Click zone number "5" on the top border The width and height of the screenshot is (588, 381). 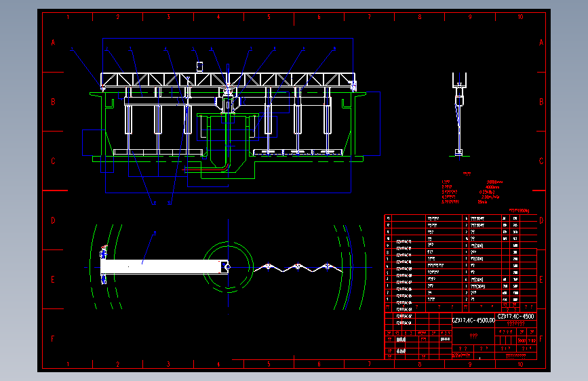269,17
